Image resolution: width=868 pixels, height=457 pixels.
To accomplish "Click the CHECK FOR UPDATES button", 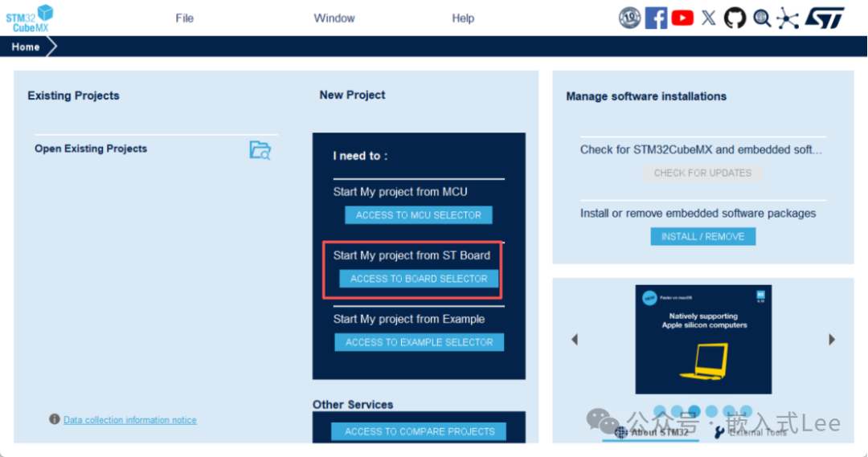I will click(x=702, y=173).
